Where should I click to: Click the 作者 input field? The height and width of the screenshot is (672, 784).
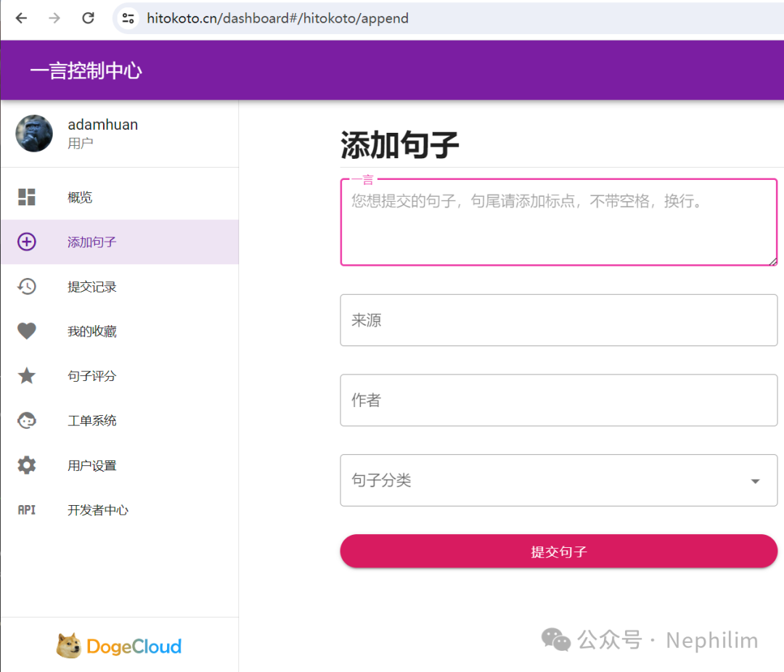558,400
